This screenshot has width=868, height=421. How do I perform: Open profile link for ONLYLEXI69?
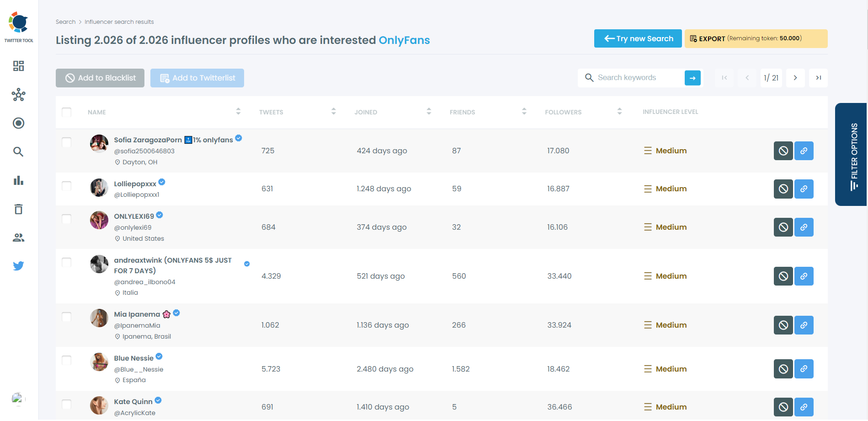click(x=804, y=227)
